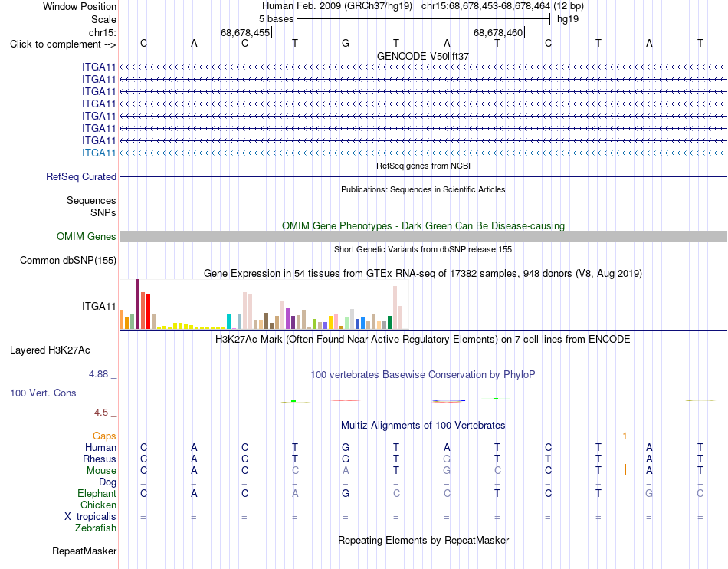The width and height of the screenshot is (728, 569).
Task: Click 'Human Feb. 2009 (GRCh37/hg19)' assembly text
Action: coord(337,6)
